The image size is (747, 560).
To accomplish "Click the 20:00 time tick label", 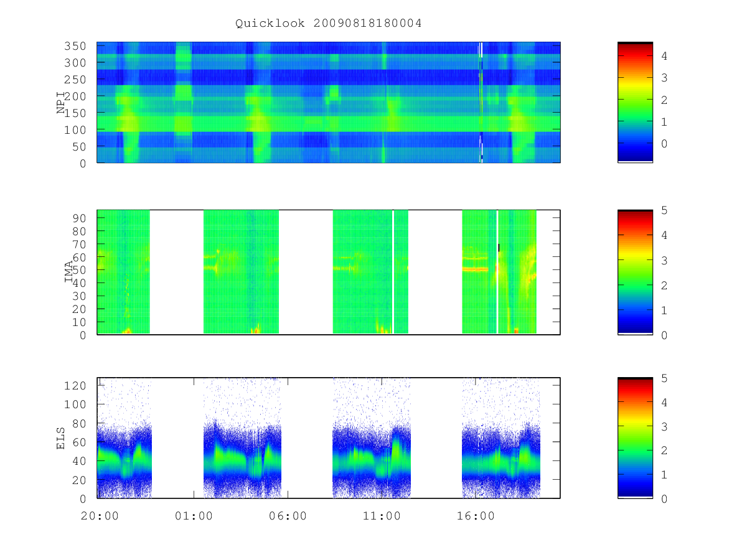I will point(100,516).
